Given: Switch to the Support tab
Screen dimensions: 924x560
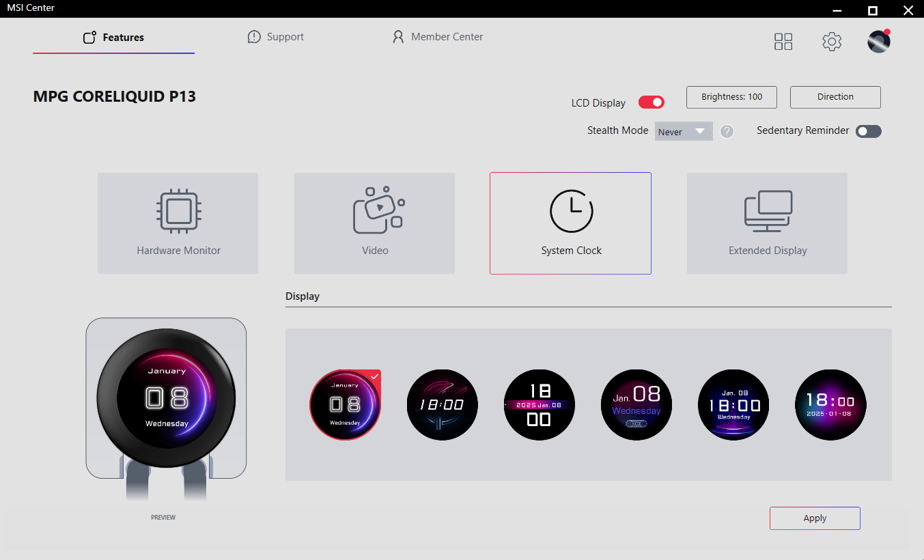Looking at the screenshot, I should (276, 37).
